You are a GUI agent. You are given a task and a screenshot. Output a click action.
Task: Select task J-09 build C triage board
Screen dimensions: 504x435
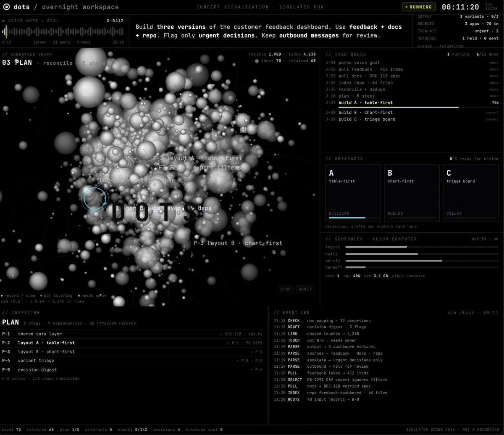pos(412,119)
